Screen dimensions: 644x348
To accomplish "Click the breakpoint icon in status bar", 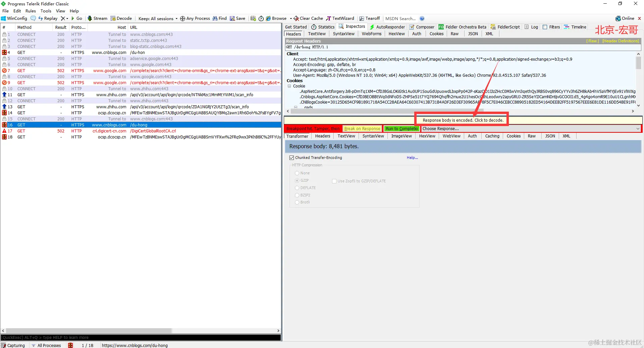I will coord(70,345).
